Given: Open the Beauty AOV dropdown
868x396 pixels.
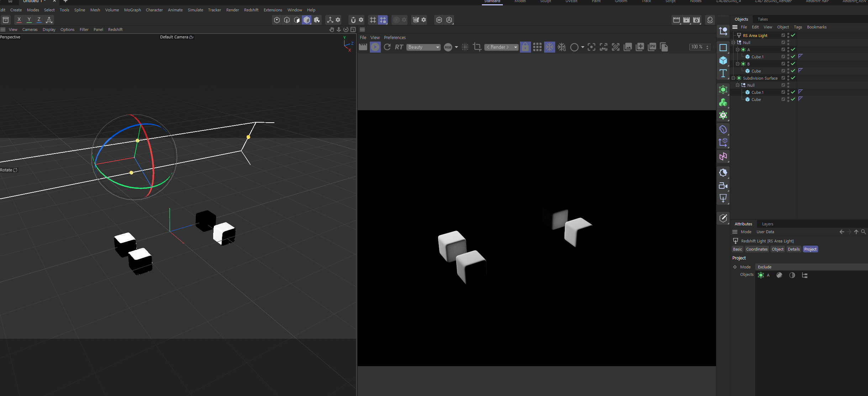Looking at the screenshot, I should [424, 47].
